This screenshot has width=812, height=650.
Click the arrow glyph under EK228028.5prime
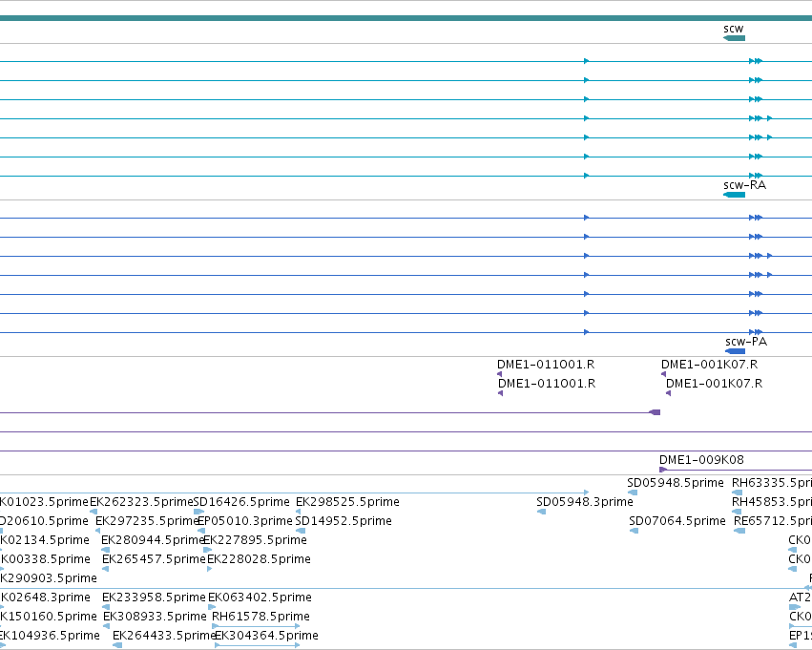[x=209, y=569]
